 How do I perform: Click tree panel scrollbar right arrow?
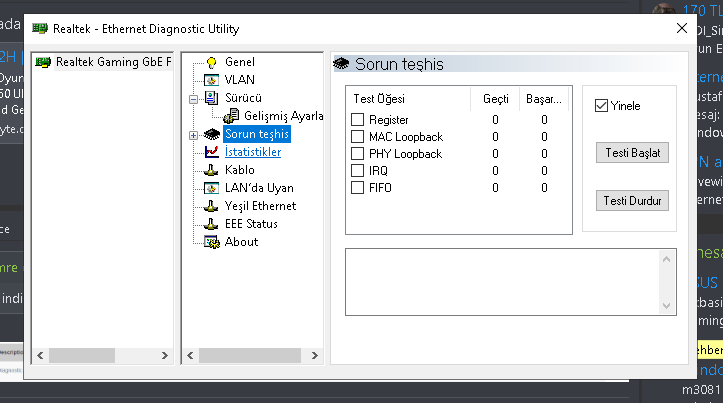(x=315, y=356)
